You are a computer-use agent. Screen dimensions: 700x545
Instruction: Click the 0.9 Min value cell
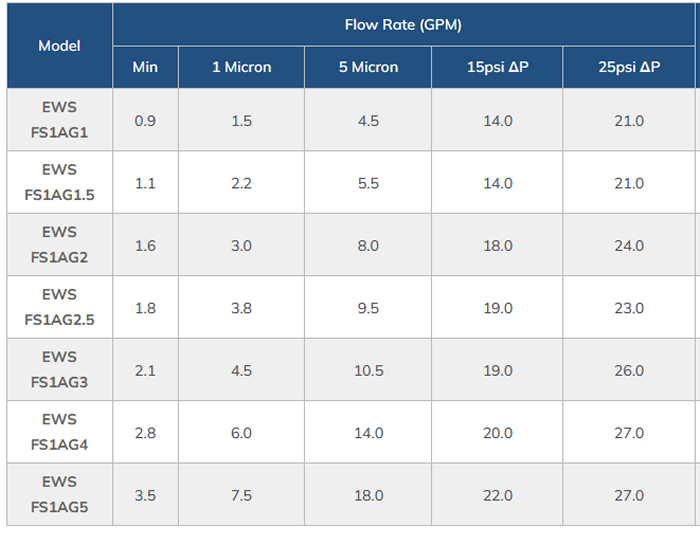click(145, 121)
